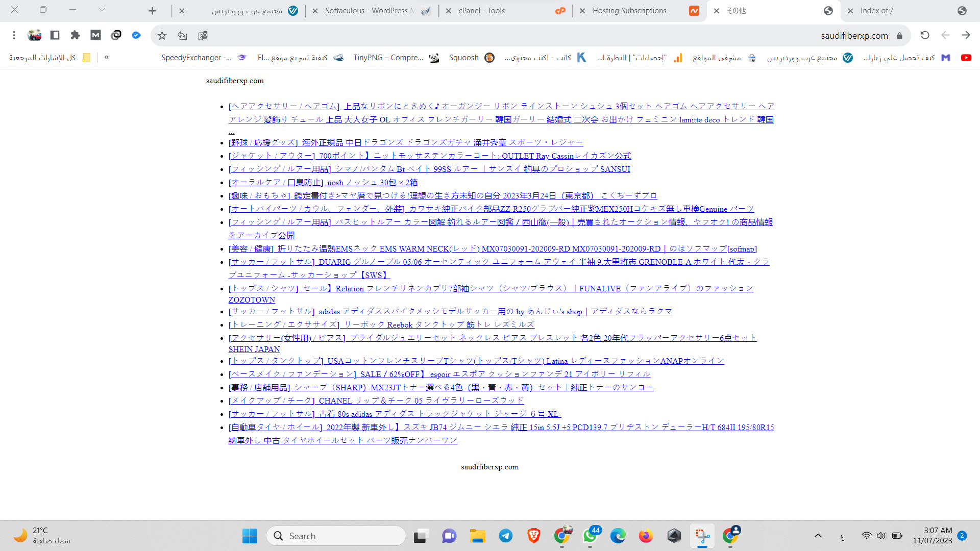Screen dimensions: 980x551
Task: Open the new tab plus button
Action: [152, 11]
